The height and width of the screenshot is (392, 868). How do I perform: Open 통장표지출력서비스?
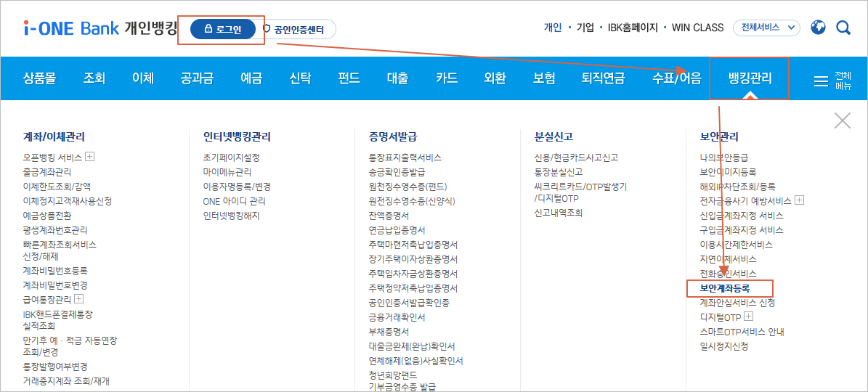point(405,158)
